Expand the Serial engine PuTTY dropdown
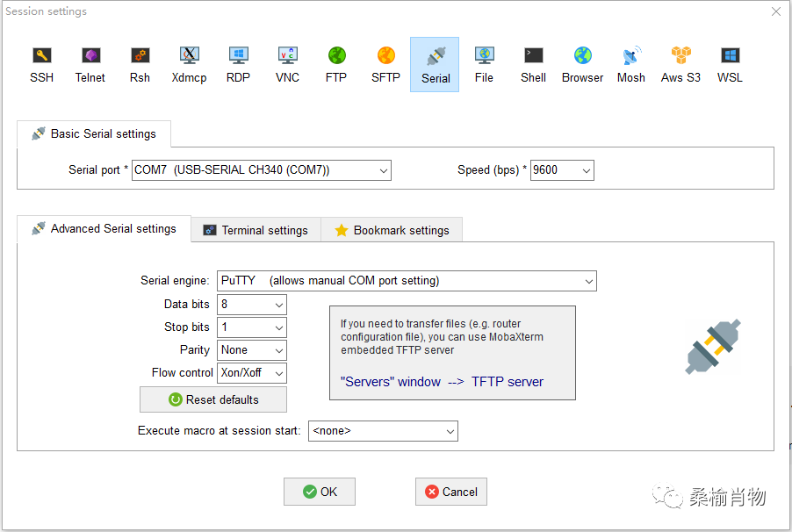Image resolution: width=792 pixels, height=532 pixels. tap(407, 281)
